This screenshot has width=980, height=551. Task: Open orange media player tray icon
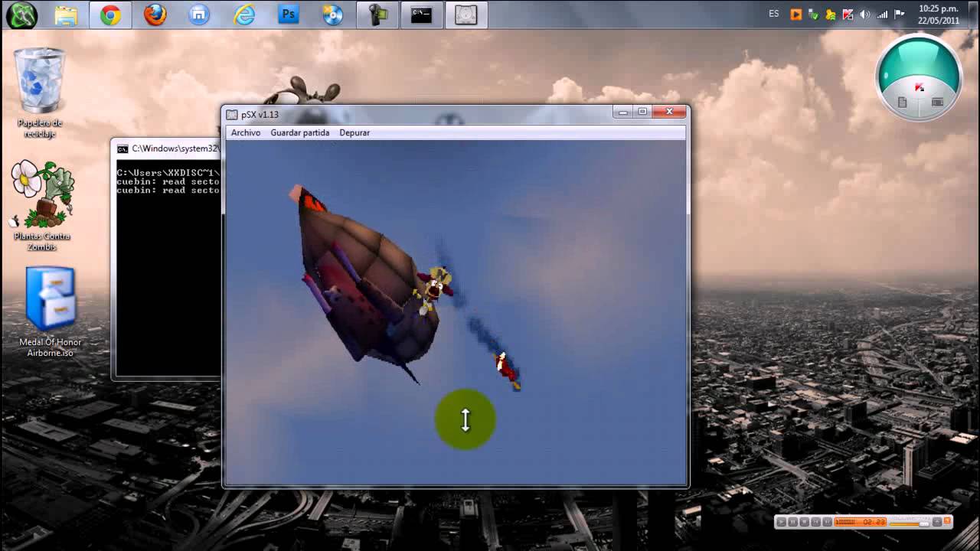point(796,15)
